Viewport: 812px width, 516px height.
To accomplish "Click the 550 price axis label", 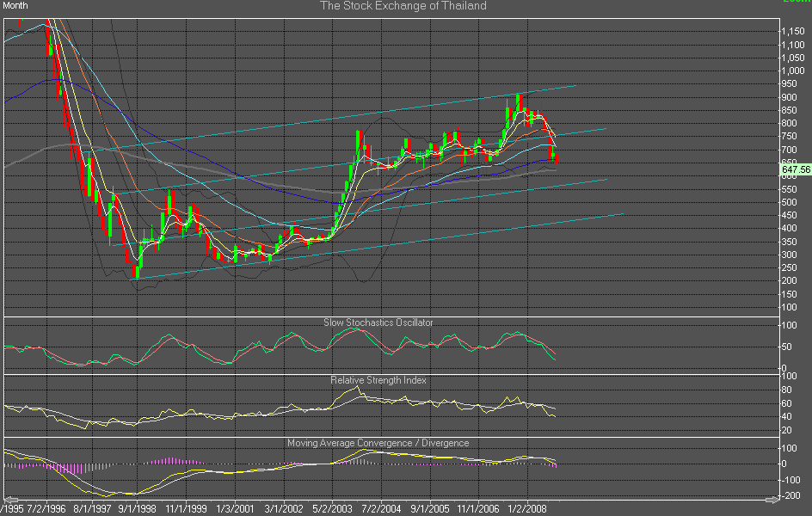I will pos(790,189).
